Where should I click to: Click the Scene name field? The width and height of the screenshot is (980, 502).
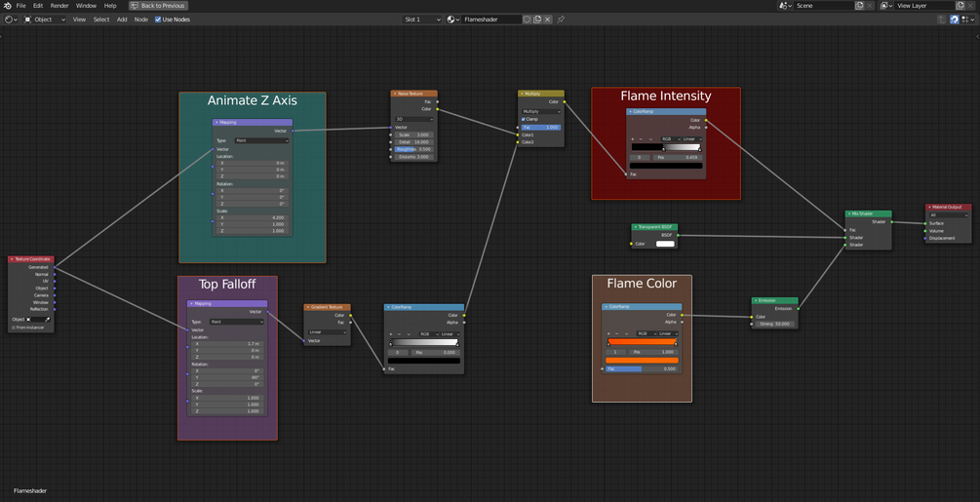pos(824,6)
